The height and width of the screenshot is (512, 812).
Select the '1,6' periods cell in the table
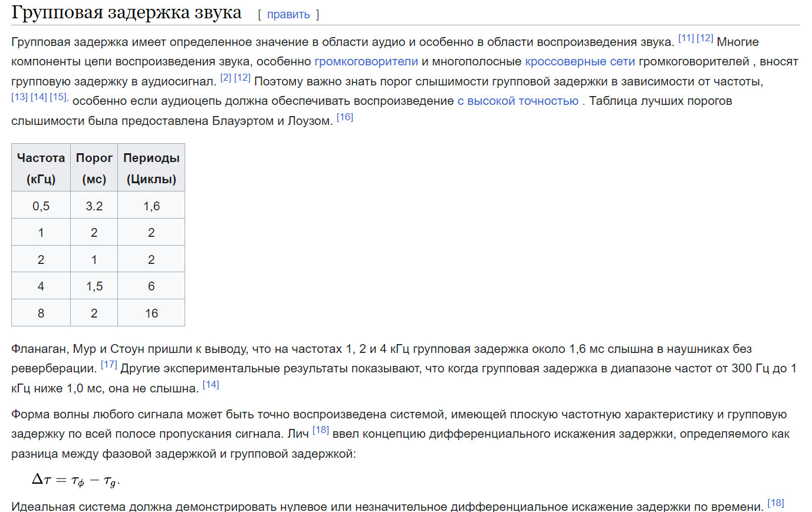click(152, 206)
